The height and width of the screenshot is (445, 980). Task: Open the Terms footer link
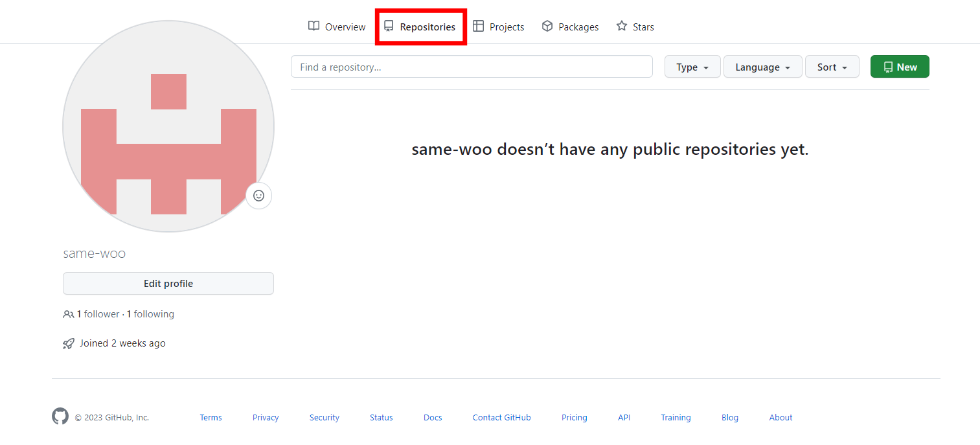click(211, 418)
